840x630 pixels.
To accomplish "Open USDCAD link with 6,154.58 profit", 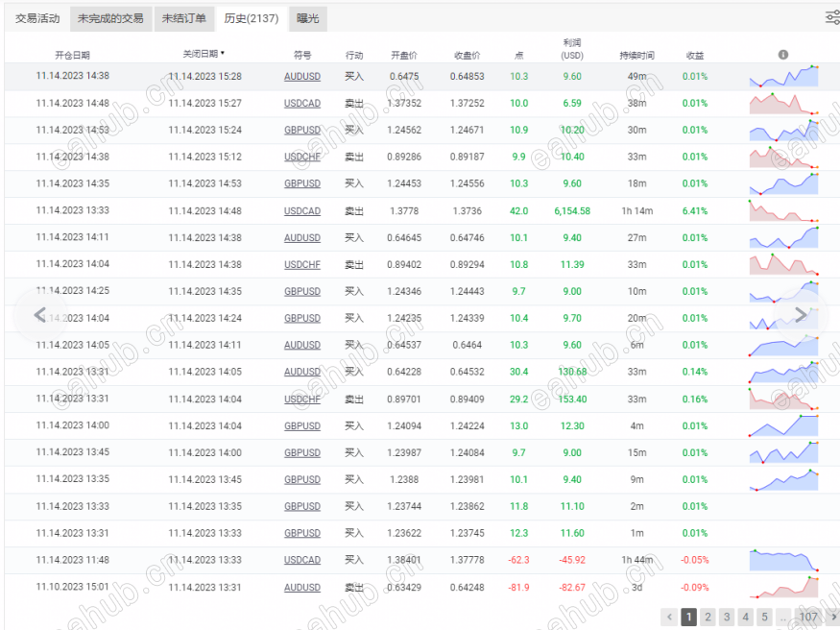I will click(x=302, y=211).
